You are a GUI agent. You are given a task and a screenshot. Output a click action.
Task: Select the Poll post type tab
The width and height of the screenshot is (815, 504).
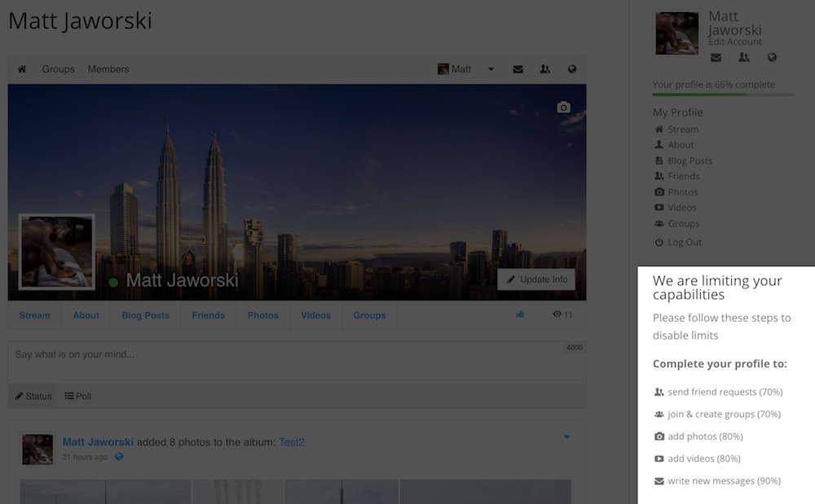point(78,396)
